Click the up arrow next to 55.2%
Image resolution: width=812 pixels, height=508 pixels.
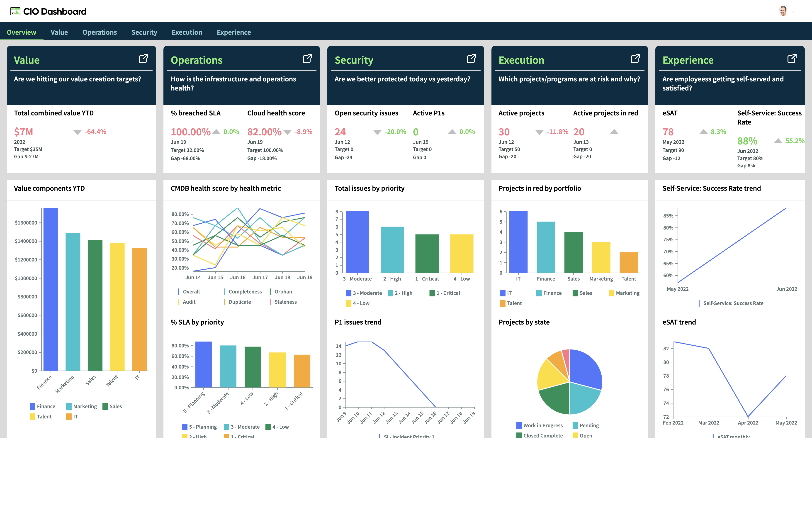coord(778,141)
